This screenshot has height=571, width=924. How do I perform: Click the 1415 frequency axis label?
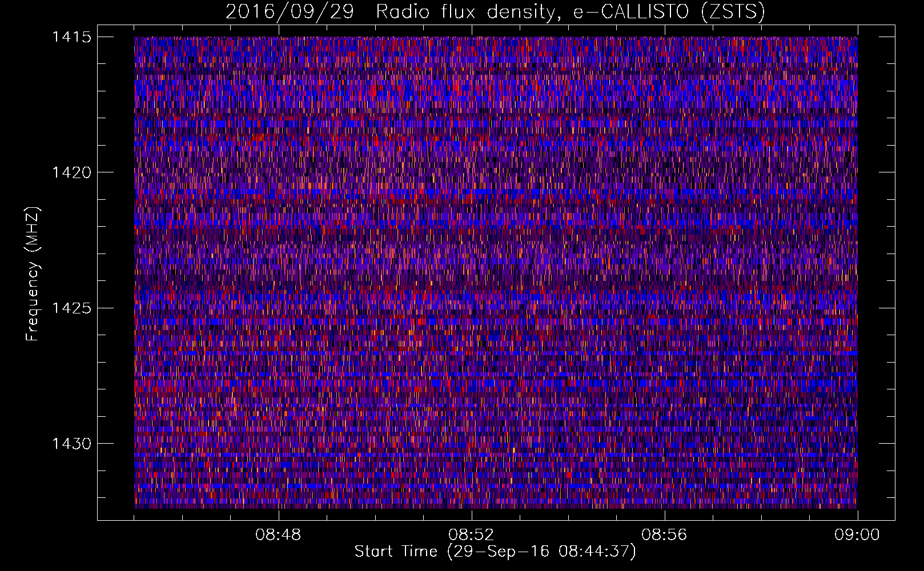coord(72,37)
